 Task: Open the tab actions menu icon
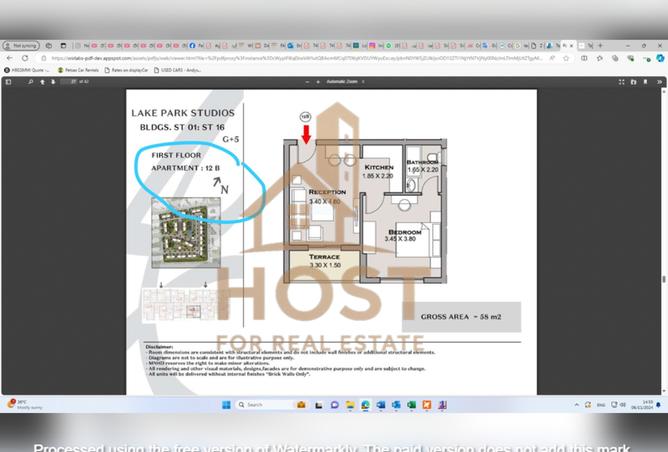click(x=63, y=45)
